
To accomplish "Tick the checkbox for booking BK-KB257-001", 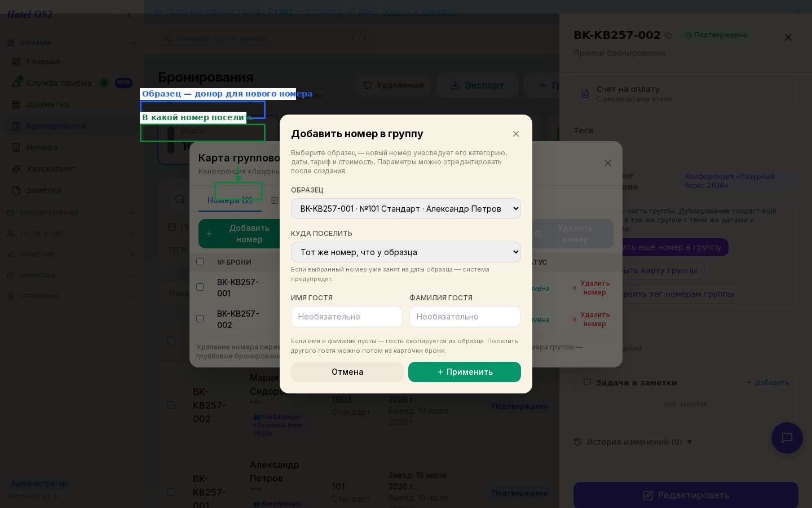I will pyautogui.click(x=200, y=287).
